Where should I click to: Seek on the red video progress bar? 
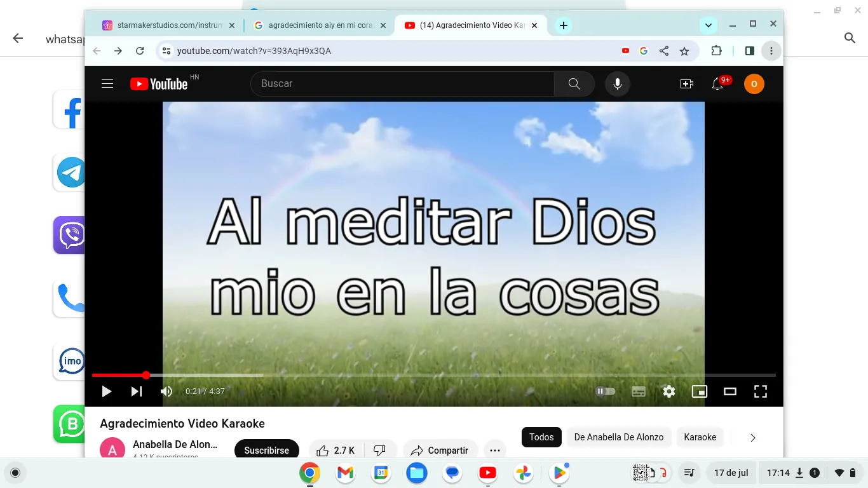pos(434,376)
